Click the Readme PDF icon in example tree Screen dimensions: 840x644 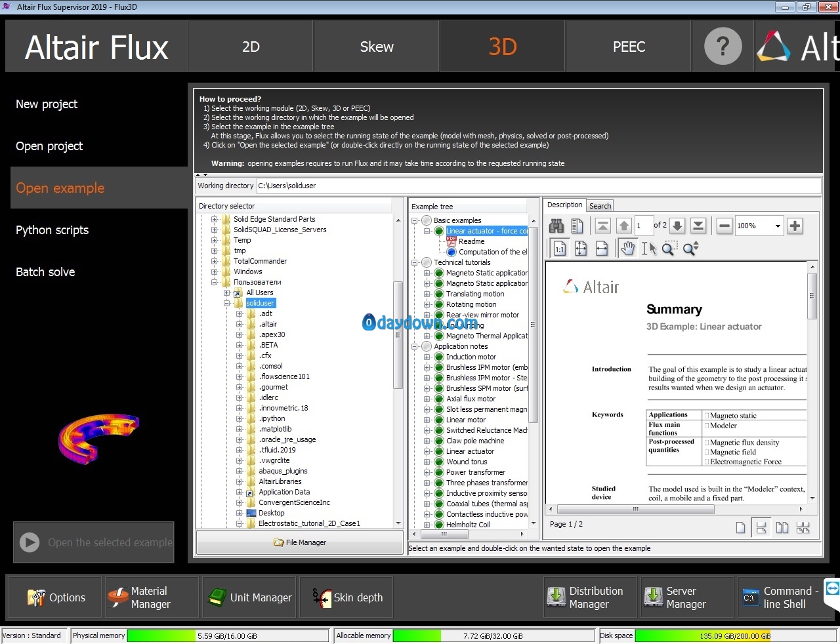click(451, 241)
